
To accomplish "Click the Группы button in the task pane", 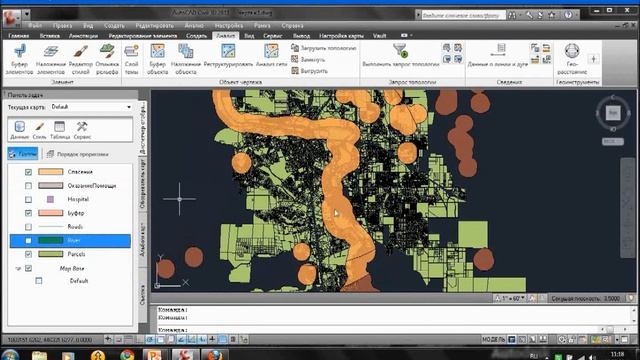I will click(23, 154).
